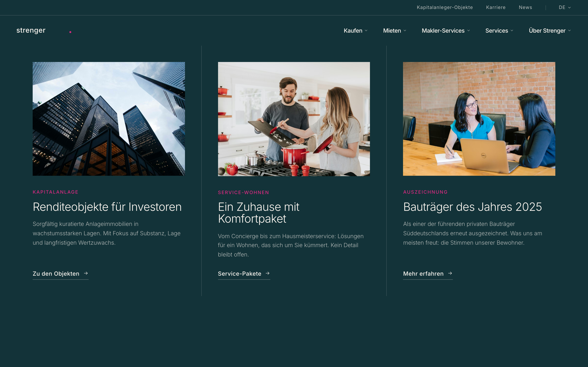Click the pink dot beside the logo
This screenshot has width=588, height=367.
pyautogui.click(x=70, y=32)
